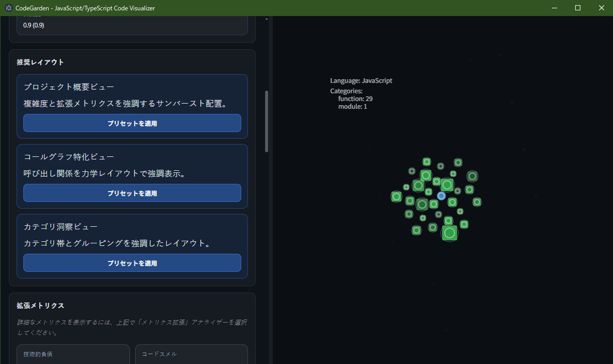613x364 pixels.
Task: Apply the カテゴリ洞察ビュー preset
Action: (x=132, y=263)
